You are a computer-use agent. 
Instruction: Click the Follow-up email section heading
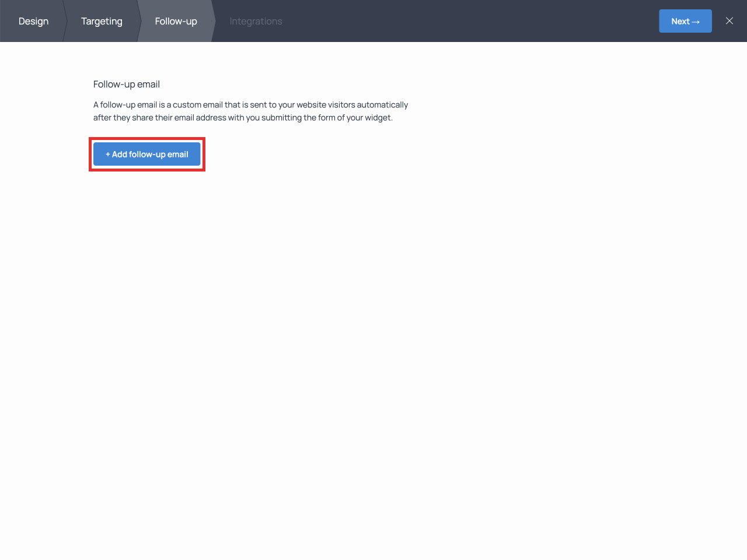click(x=126, y=84)
